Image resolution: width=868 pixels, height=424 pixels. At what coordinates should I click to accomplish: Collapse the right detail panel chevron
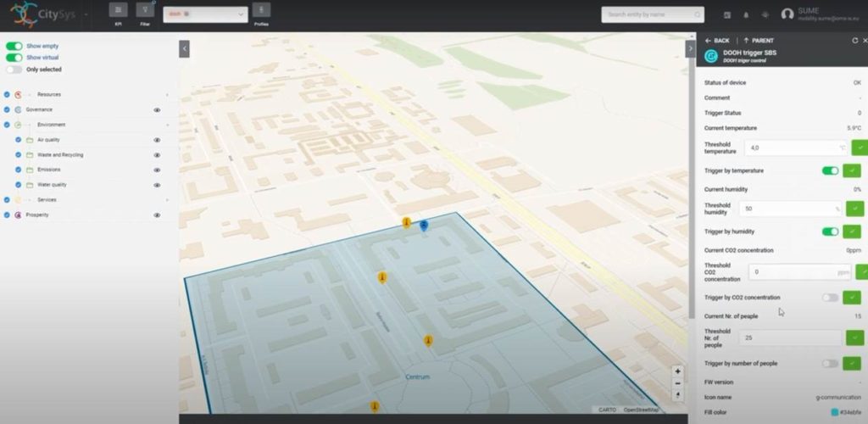(x=690, y=48)
